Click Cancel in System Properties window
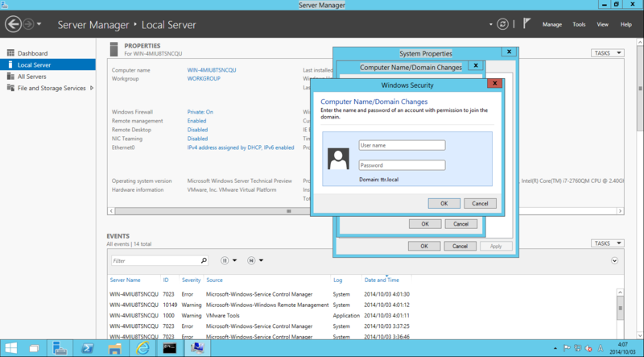The image size is (644, 357). click(x=460, y=246)
